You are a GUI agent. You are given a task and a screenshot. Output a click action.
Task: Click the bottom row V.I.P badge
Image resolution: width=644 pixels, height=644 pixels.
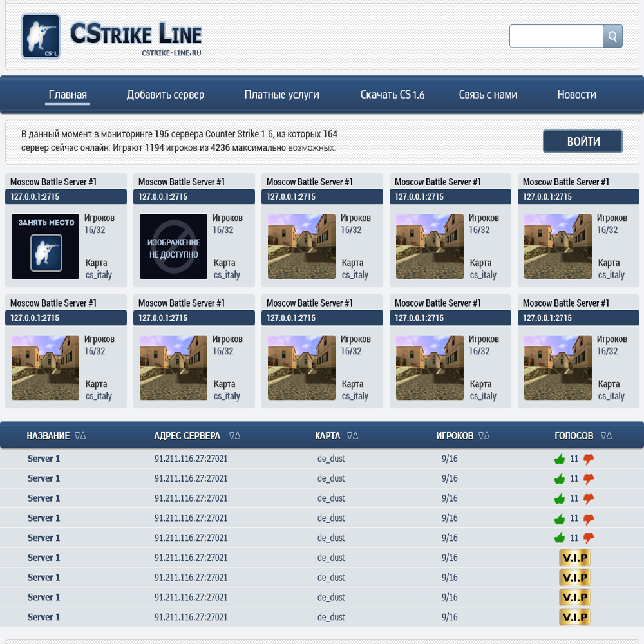click(x=574, y=617)
